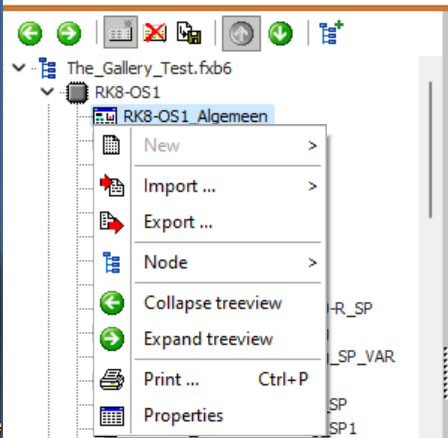Click the greyed move-up arrow button

pyautogui.click(x=241, y=33)
